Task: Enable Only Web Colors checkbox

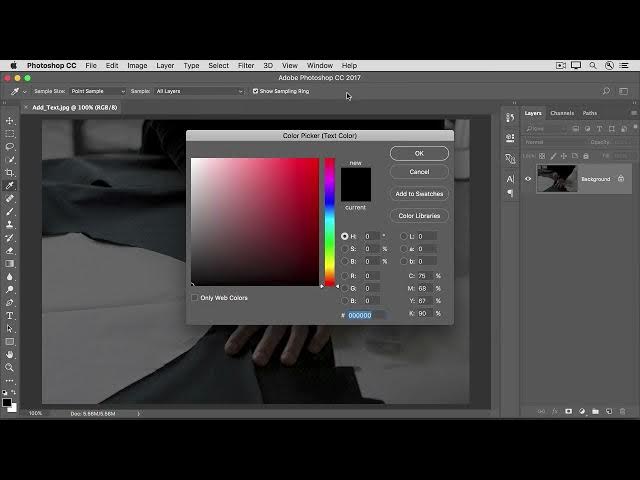Action: (x=195, y=298)
